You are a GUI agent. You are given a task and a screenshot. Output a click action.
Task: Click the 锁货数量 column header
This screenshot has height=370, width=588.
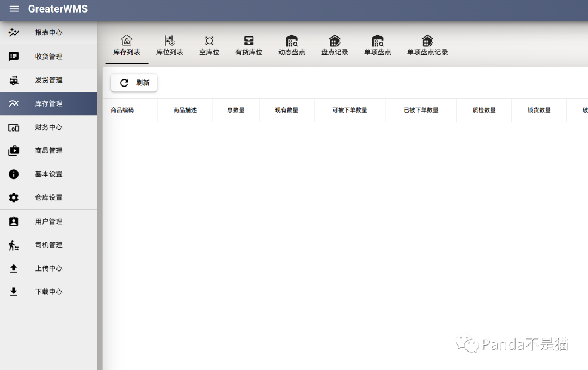pos(539,110)
